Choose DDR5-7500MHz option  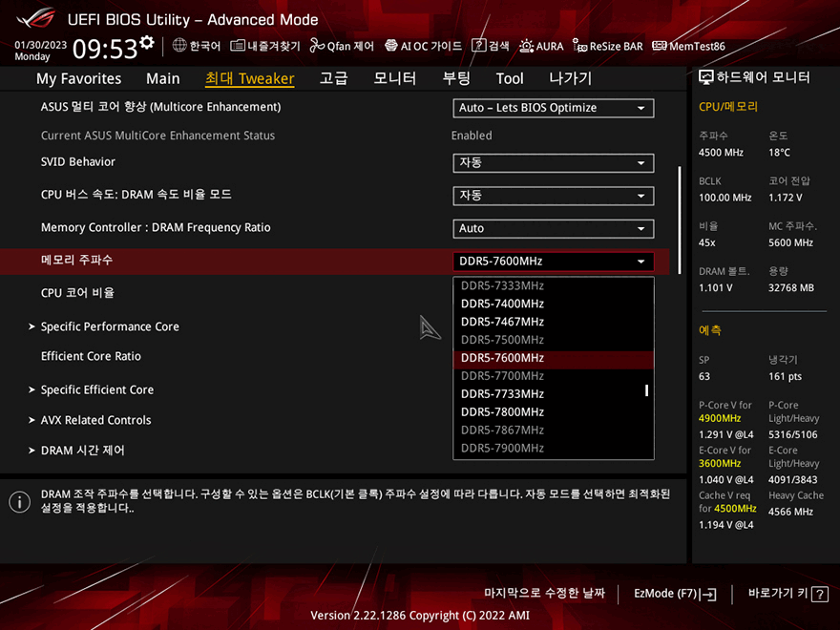click(x=554, y=340)
